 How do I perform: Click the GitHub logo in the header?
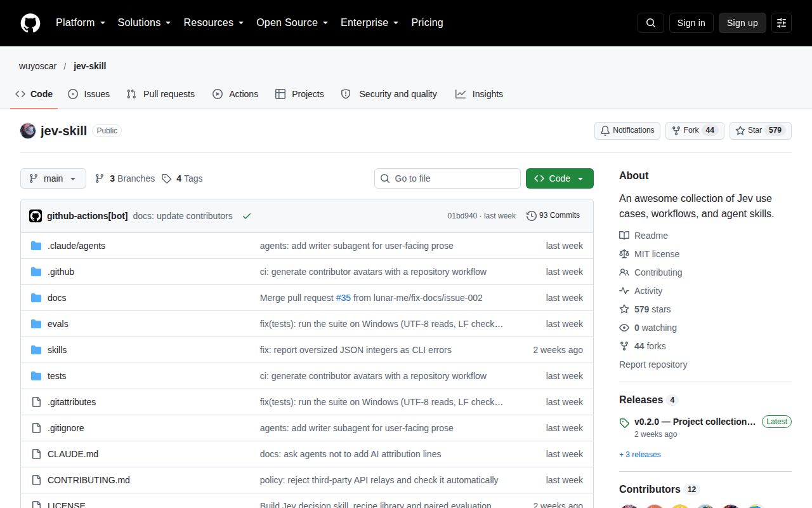pyautogui.click(x=30, y=23)
